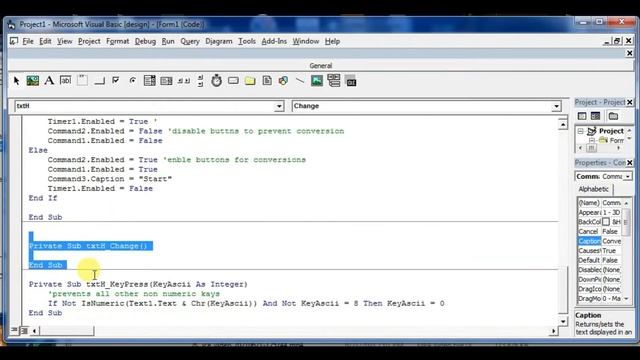Open the Tools menu
Image resolution: width=640 pixels, height=360 pixels.
[247, 41]
